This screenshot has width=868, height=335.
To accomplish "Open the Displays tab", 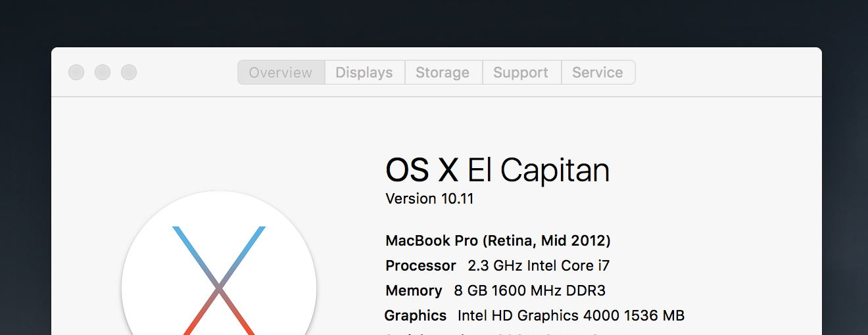I will 364,72.
